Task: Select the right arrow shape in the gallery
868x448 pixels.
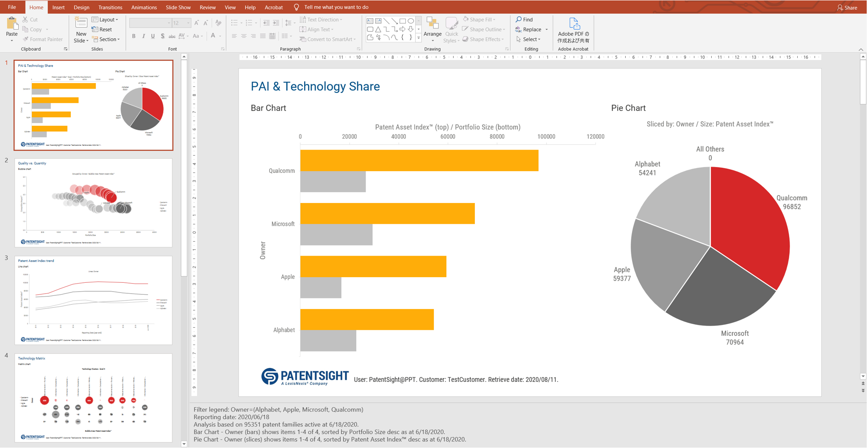Action: coord(402,29)
